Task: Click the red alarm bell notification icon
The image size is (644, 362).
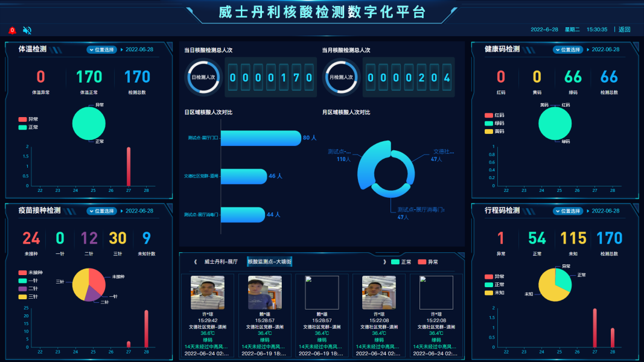Action: [x=12, y=30]
